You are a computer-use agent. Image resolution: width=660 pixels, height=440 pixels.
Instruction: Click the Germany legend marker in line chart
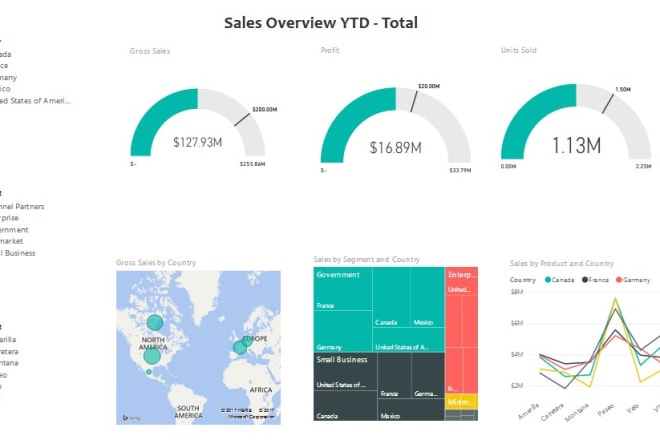(619, 280)
